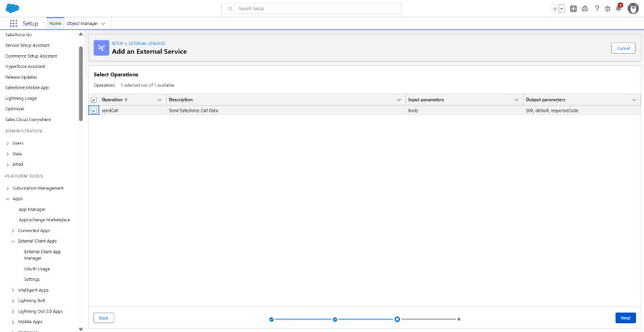Image resolution: width=644 pixels, height=332 pixels.
Task: Select the current third progress step
Action: pyautogui.click(x=397, y=319)
